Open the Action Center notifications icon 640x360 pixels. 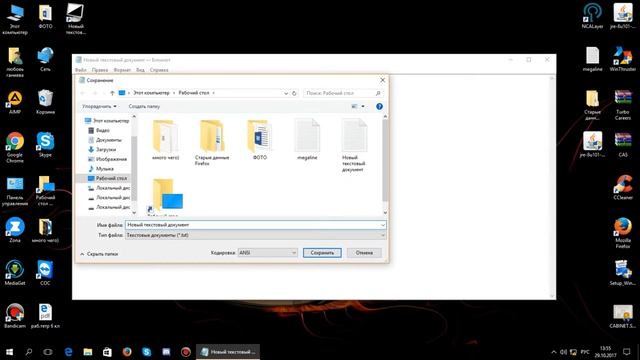coord(627,352)
